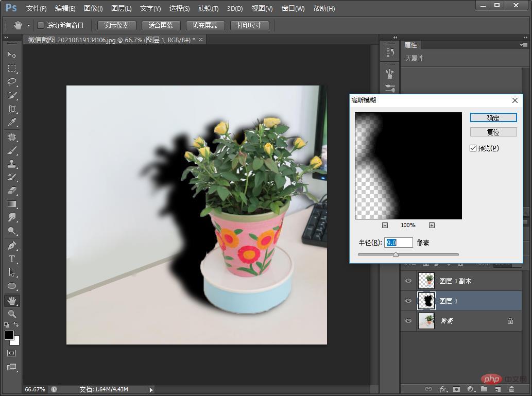Select the Rectangular Marquee tool
This screenshot has height=396, width=532.
tap(12, 68)
